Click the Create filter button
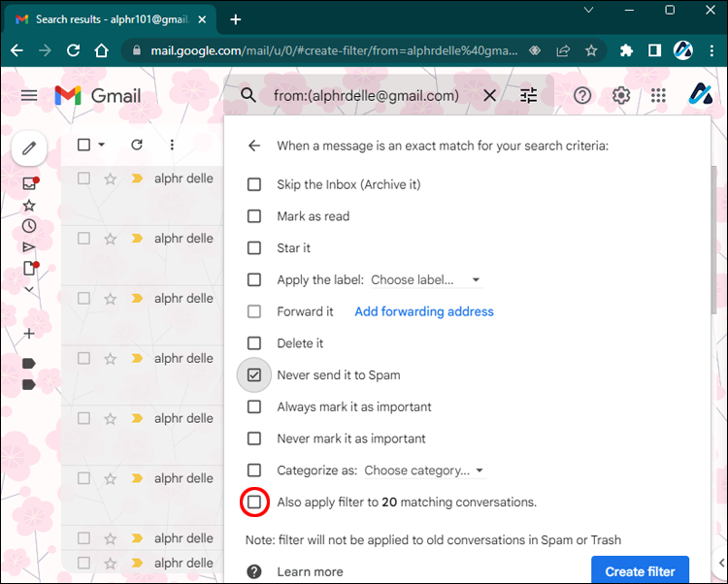 click(x=640, y=570)
